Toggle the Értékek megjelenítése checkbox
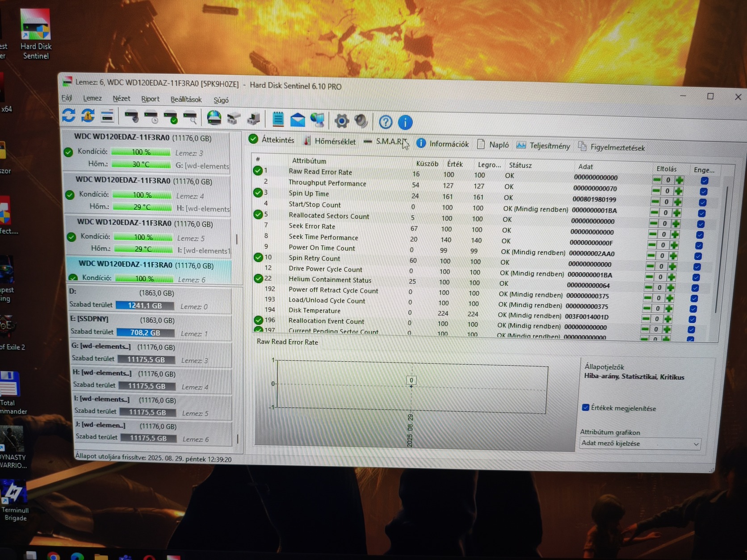747x560 pixels. click(x=585, y=407)
